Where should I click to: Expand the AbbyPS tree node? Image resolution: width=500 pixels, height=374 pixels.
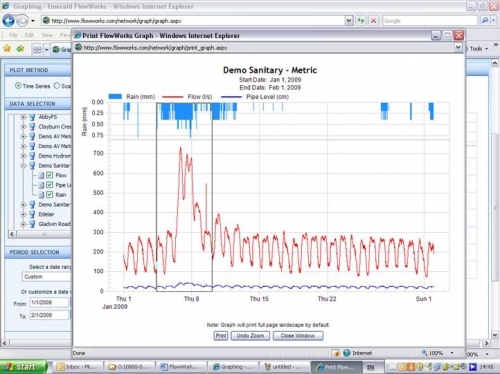(x=23, y=117)
